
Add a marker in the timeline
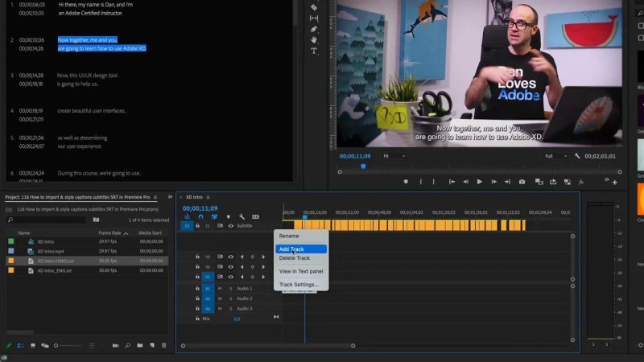click(229, 216)
